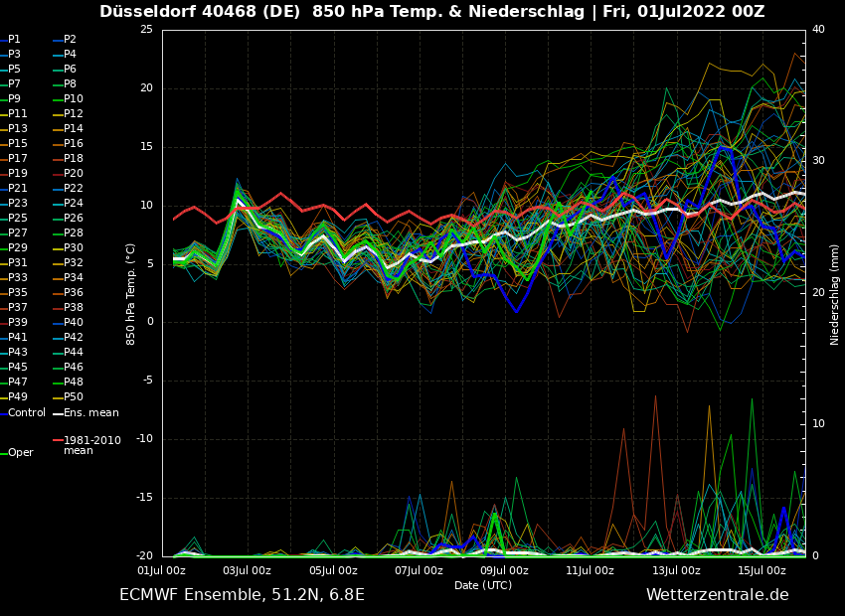Viewport: 845px width, 616px height.
Task: Select the 01Jul 00z date tick
Action: [161, 571]
